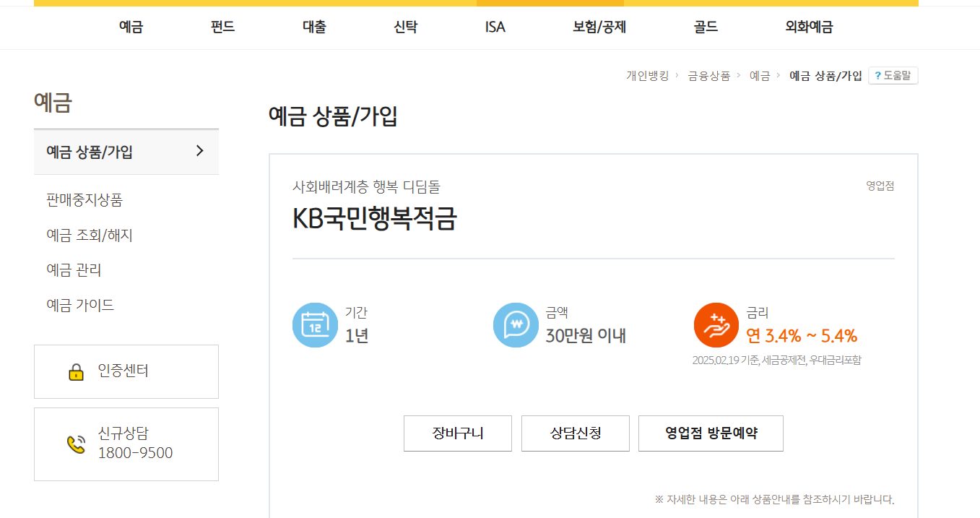Click the 상담신청 consultation request button
The height and width of the screenshot is (518, 980).
[575, 433]
